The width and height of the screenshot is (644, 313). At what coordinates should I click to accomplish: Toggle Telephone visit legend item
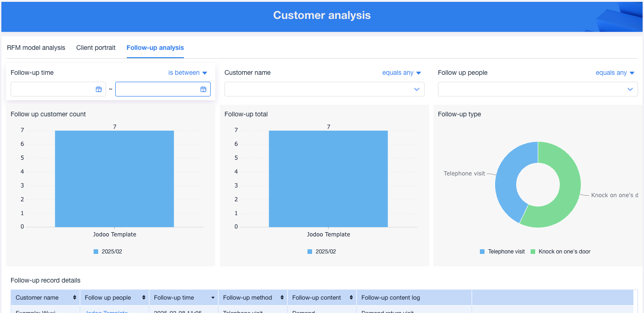502,252
